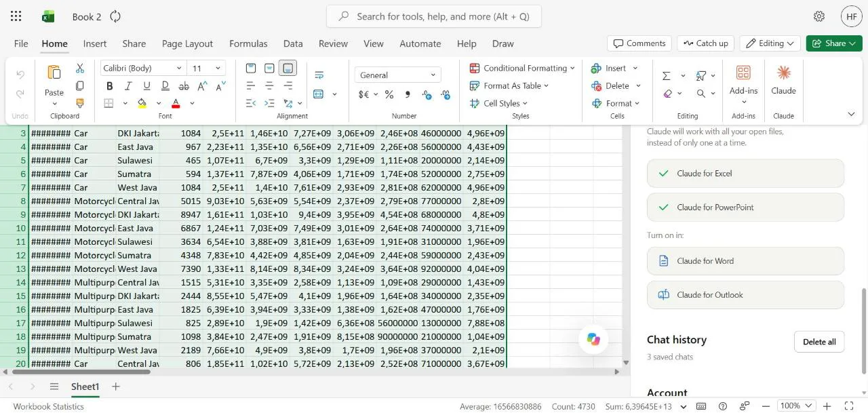Image resolution: width=868 pixels, height=413 pixels.
Task: Toggle Middle Align
Action: (269, 68)
